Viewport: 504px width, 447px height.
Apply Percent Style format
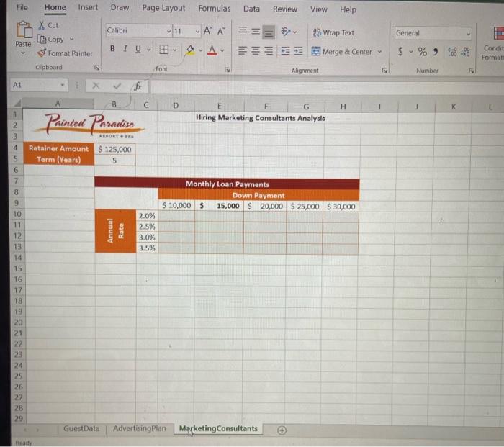[423, 52]
